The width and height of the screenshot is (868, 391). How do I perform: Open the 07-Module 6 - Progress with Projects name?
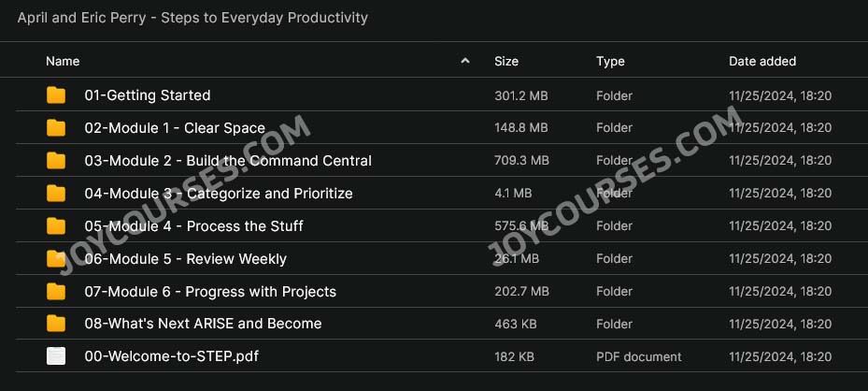[210, 291]
